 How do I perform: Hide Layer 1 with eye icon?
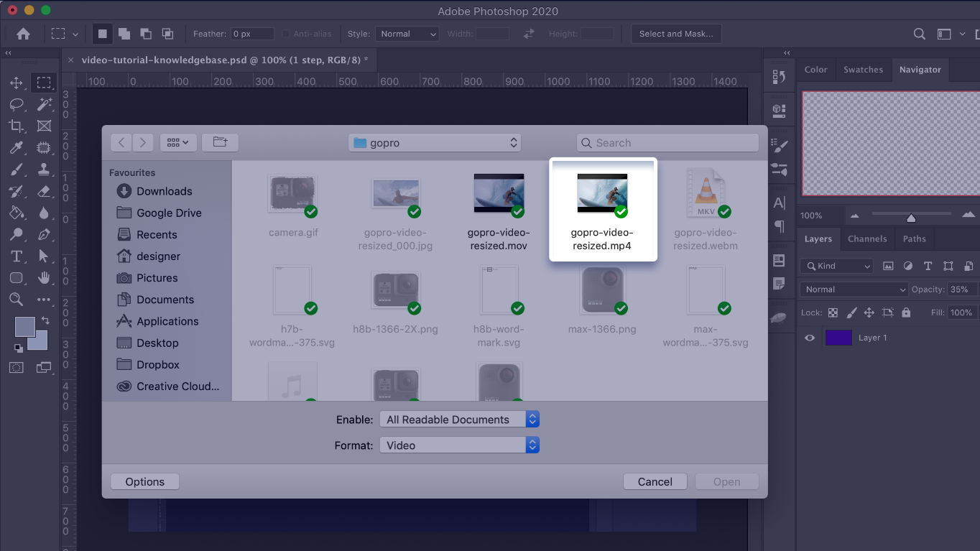pyautogui.click(x=810, y=338)
